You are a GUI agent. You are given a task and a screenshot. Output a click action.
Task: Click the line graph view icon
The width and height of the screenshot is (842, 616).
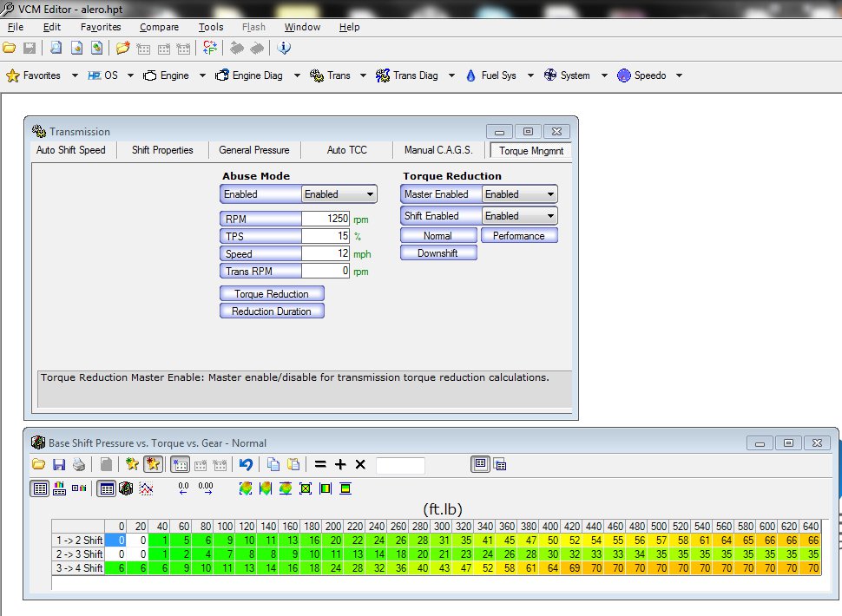pyautogui.click(x=147, y=489)
